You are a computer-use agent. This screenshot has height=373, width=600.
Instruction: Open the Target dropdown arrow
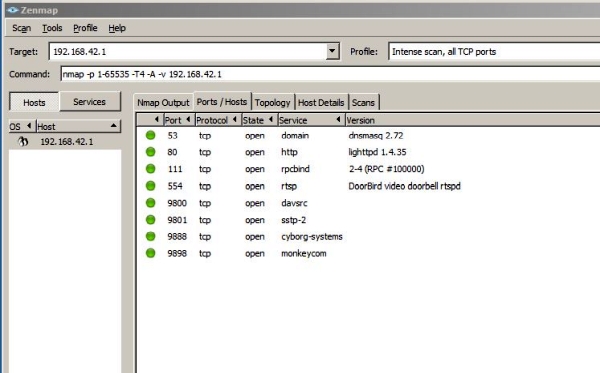coord(332,51)
